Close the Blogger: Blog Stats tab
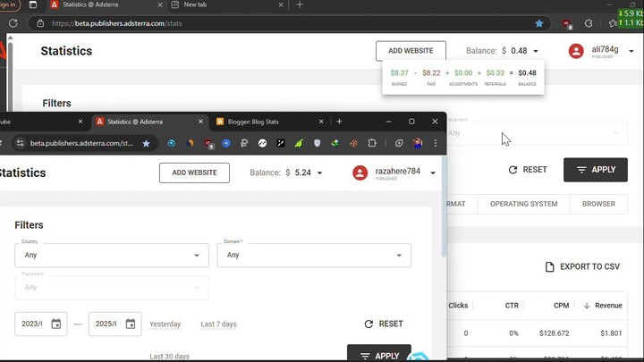The width and height of the screenshot is (644, 362). (321, 122)
